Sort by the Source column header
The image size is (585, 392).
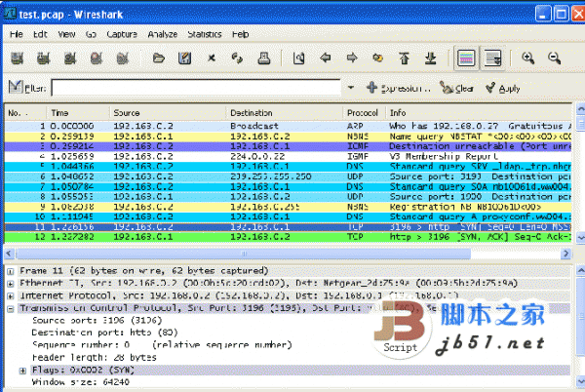pos(168,113)
